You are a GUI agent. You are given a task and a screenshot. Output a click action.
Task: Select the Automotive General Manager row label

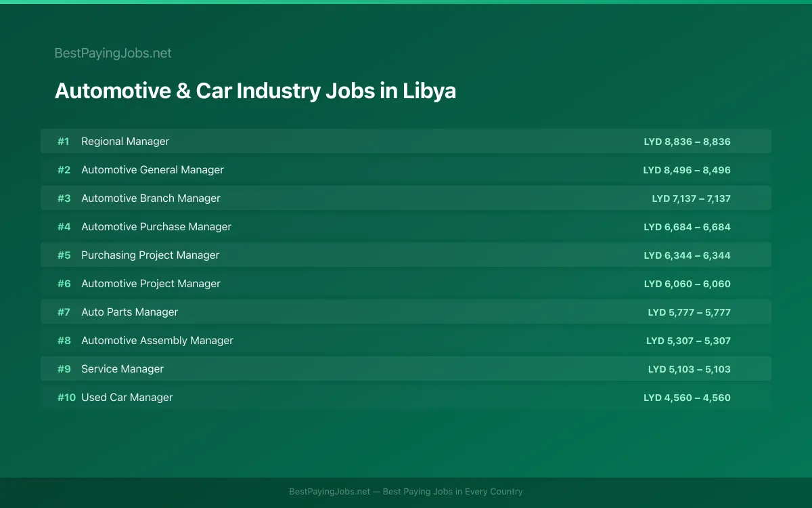(152, 170)
